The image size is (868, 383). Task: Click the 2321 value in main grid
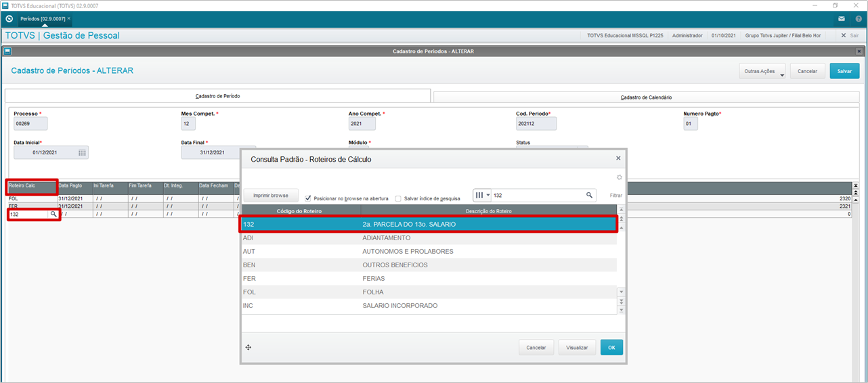pyautogui.click(x=844, y=206)
